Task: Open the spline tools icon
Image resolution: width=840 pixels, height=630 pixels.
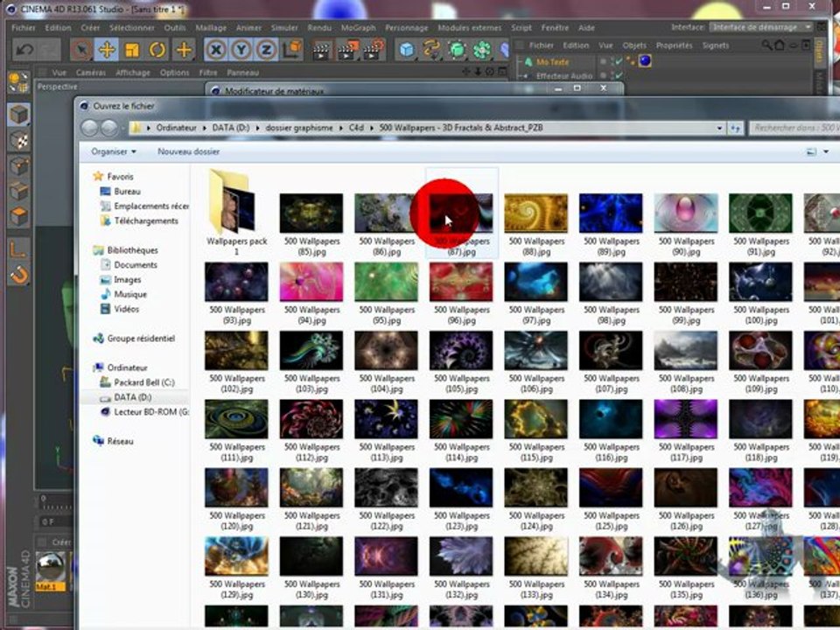Action: pos(431,50)
